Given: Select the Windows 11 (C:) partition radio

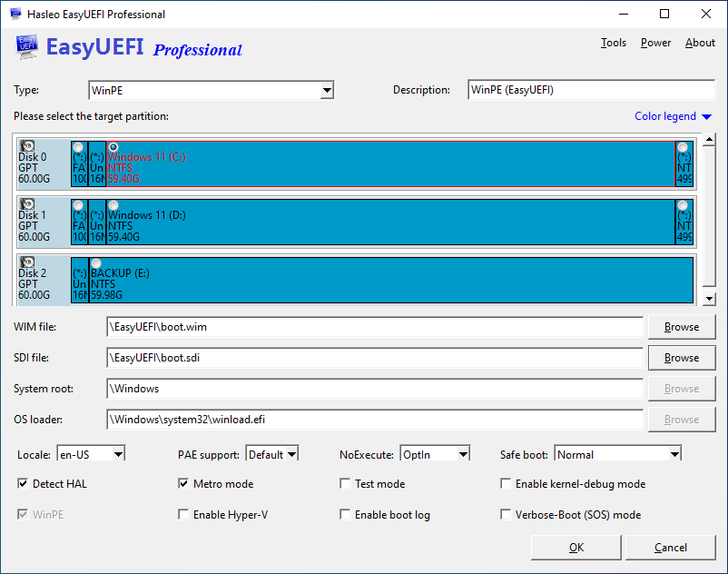Looking at the screenshot, I should (x=113, y=147).
